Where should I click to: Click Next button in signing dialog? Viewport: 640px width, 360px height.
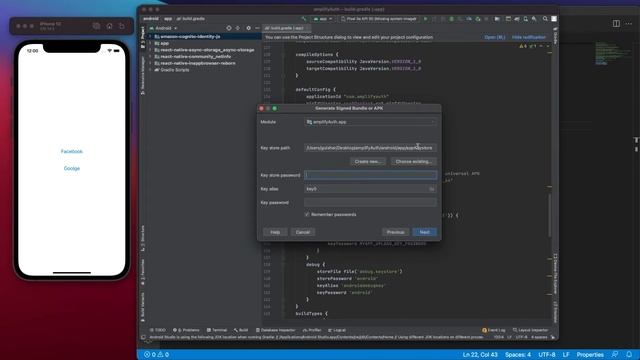click(x=424, y=232)
